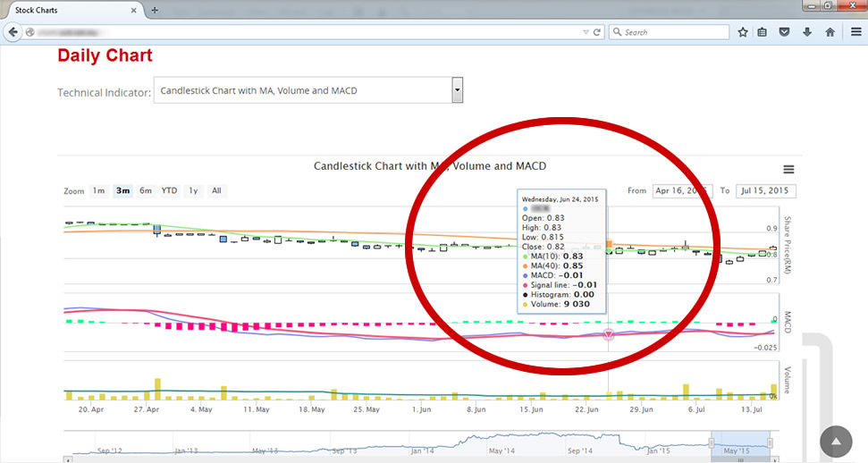This screenshot has height=463, width=868.
Task: Expand the Technical Indicator dropdown
Action: [457, 90]
